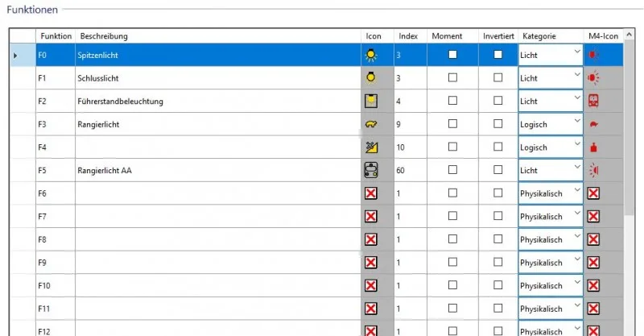The image size is (644, 336).
Task: Select the Spitzenlicht description cell
Action: click(218, 55)
